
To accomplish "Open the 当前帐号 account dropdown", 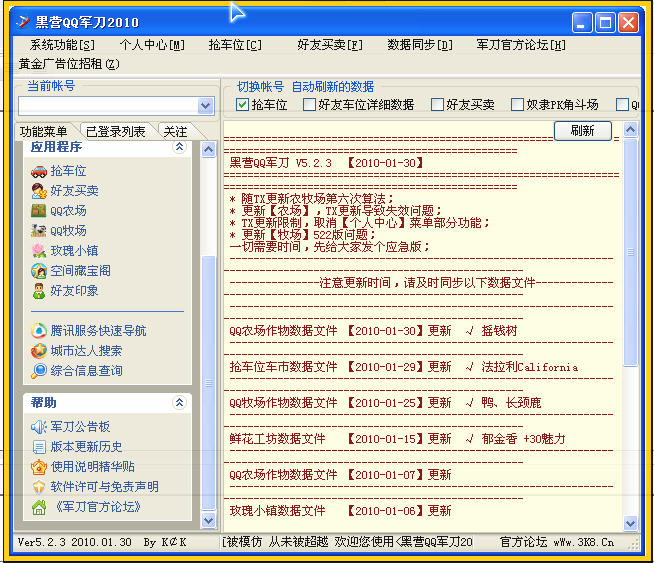I will tap(206, 106).
